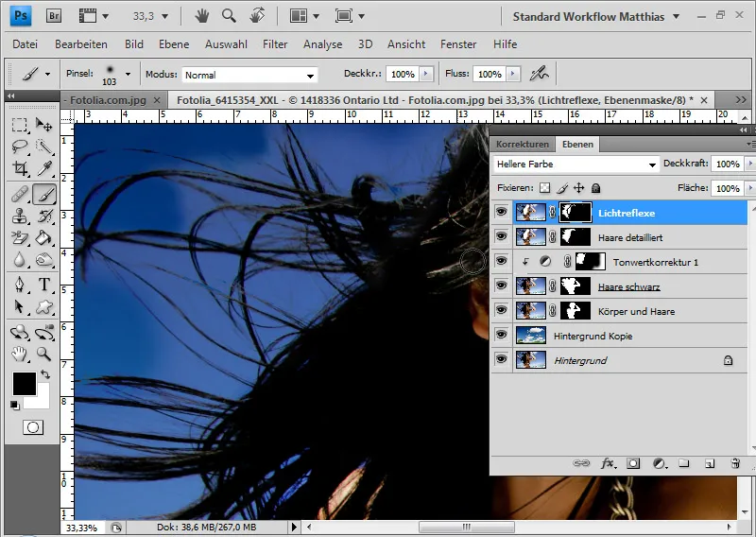The height and width of the screenshot is (537, 756).
Task: Open the Ebene menu
Action: [174, 44]
